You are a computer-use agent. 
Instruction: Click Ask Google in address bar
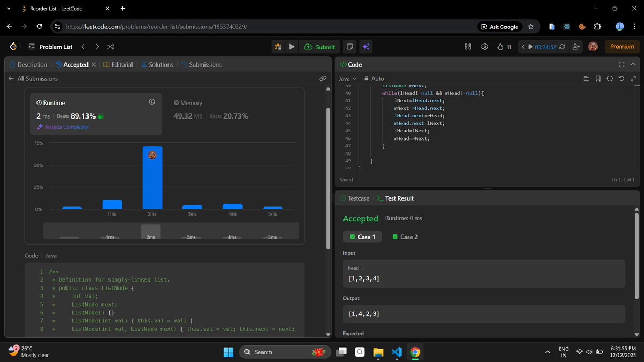[499, 26]
